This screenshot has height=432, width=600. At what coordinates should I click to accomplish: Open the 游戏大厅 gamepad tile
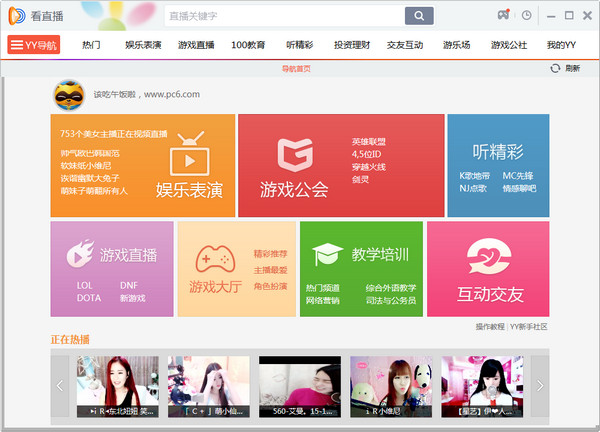point(235,269)
